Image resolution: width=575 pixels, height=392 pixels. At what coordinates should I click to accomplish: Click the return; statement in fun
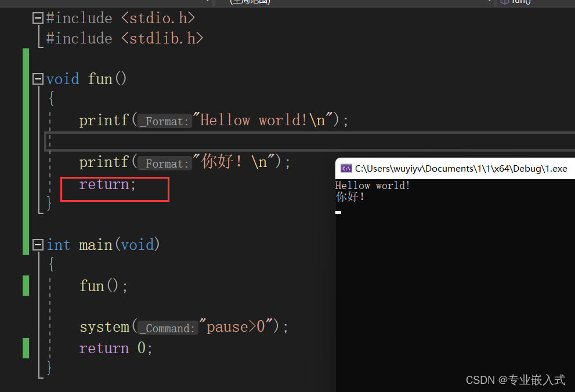click(x=107, y=184)
